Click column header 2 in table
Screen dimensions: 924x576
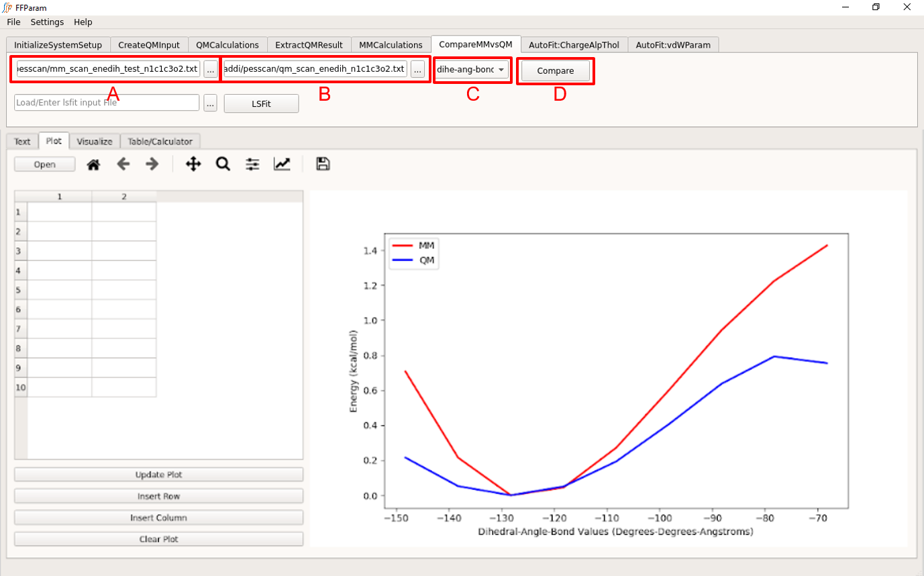coord(124,197)
